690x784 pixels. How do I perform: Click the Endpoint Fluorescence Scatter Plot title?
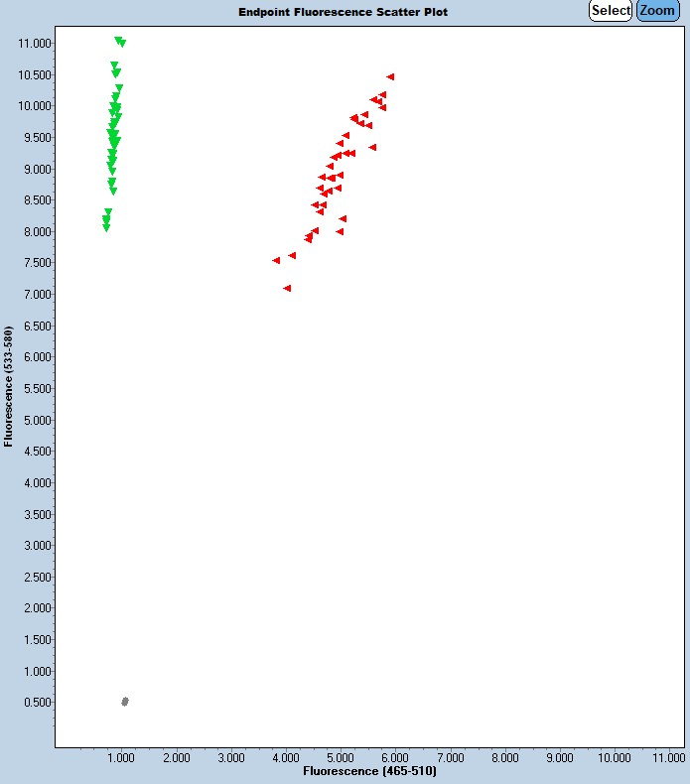343,13
